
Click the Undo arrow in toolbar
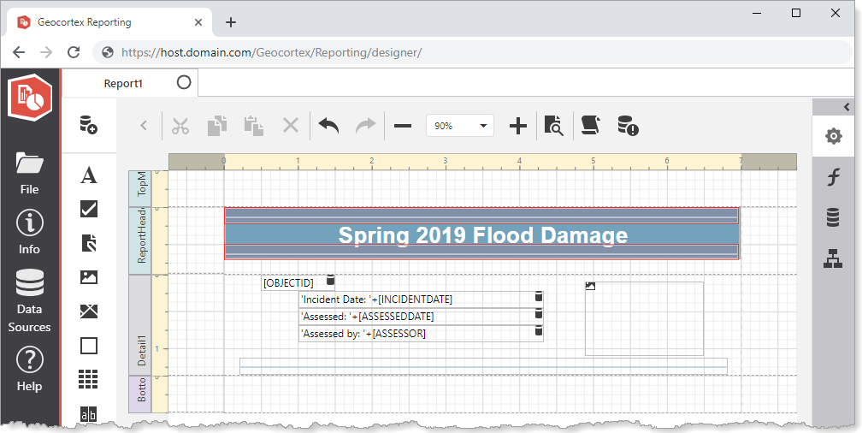coord(329,126)
